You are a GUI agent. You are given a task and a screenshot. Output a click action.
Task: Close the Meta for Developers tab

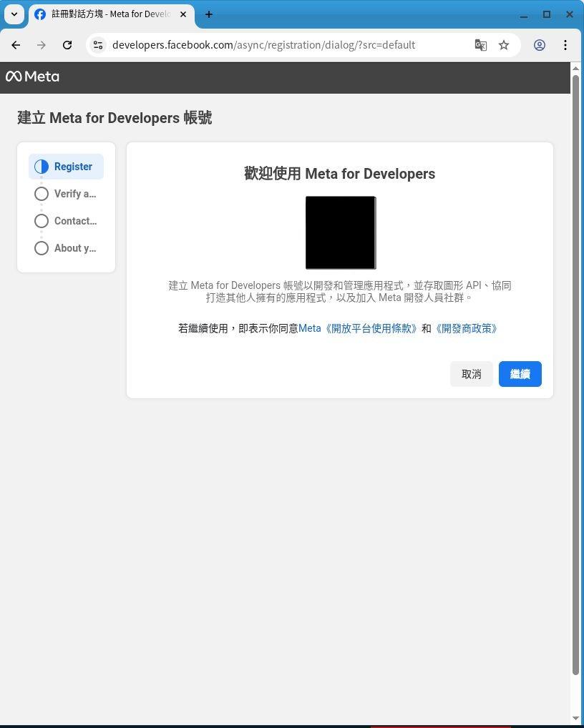coord(183,14)
